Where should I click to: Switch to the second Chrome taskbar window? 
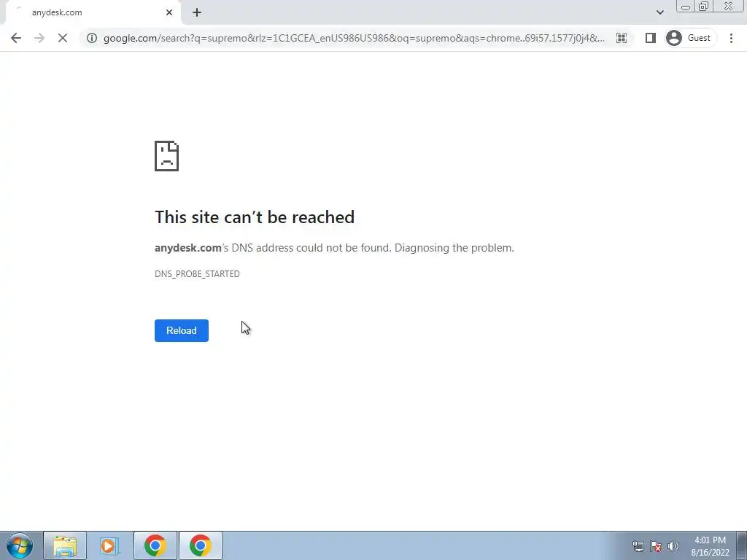point(201,545)
